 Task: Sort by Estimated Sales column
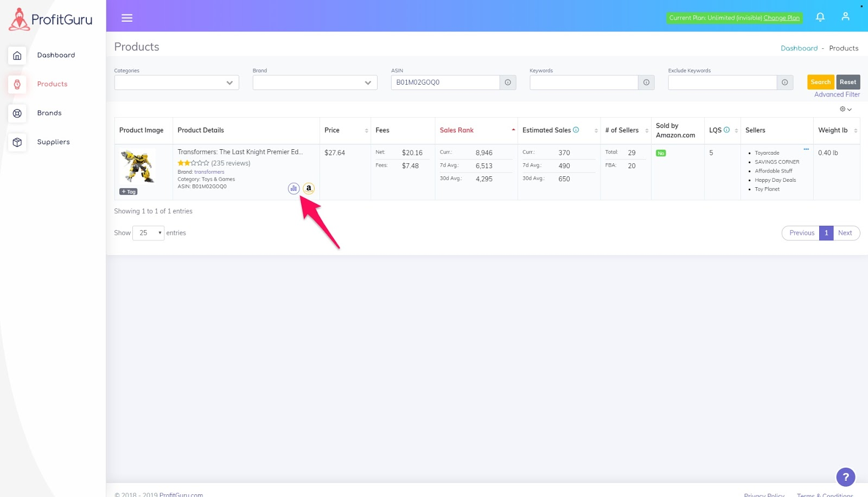click(x=559, y=130)
